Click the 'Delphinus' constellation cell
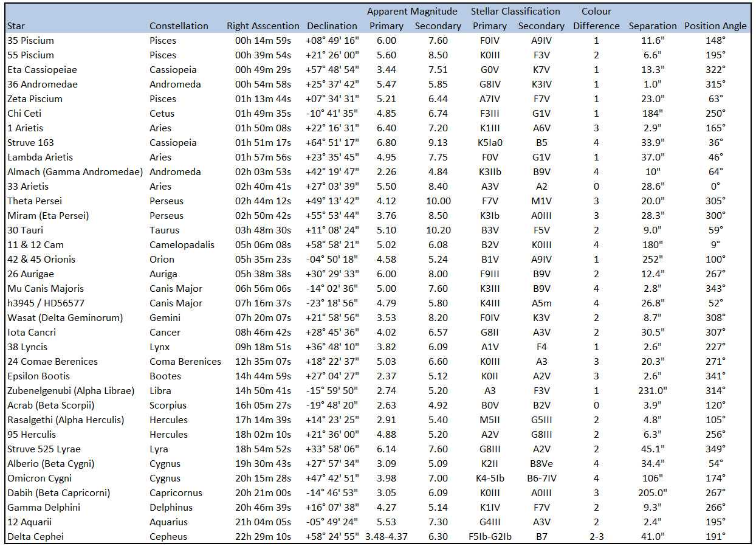The image size is (756, 549). pos(171,508)
